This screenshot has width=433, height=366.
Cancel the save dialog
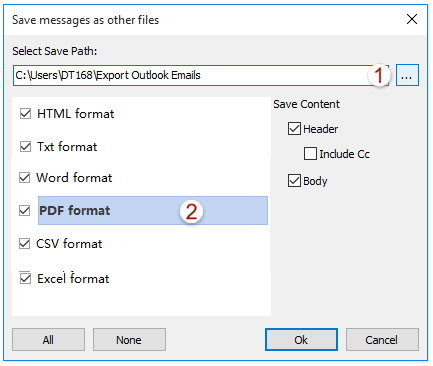[382, 340]
